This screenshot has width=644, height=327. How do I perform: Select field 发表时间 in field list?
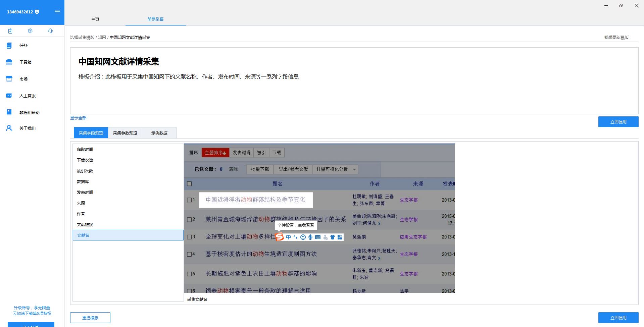tap(128, 192)
